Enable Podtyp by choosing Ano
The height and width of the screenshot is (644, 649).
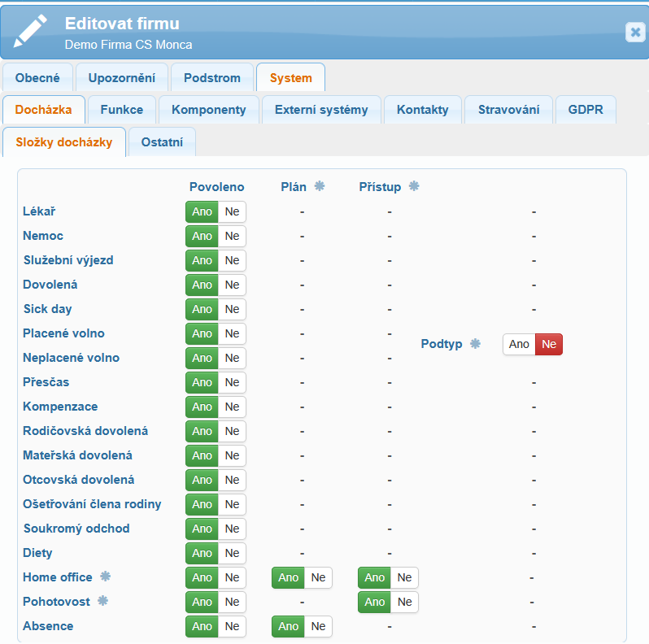coord(519,344)
